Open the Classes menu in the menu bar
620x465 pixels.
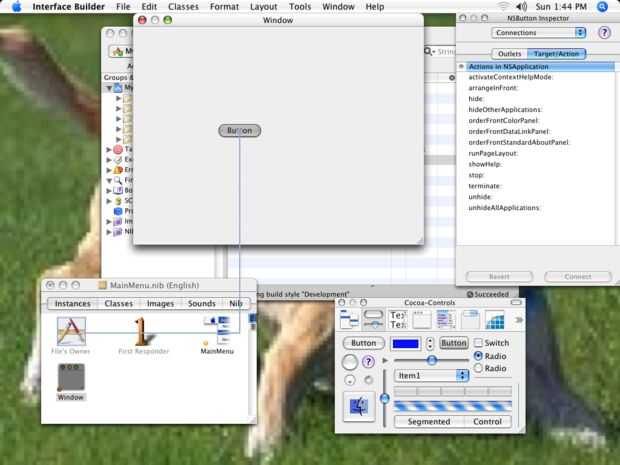click(x=183, y=7)
